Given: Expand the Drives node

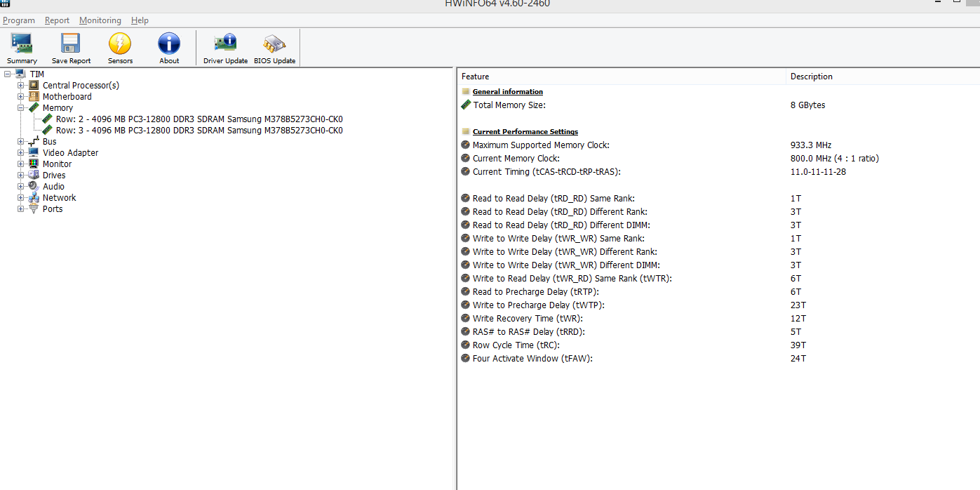Looking at the screenshot, I should 21,175.
